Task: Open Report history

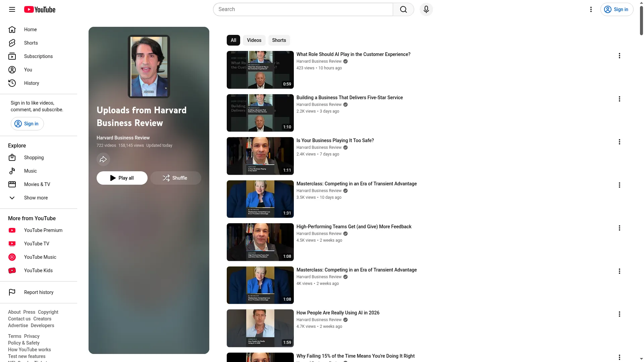Action: tap(39, 292)
